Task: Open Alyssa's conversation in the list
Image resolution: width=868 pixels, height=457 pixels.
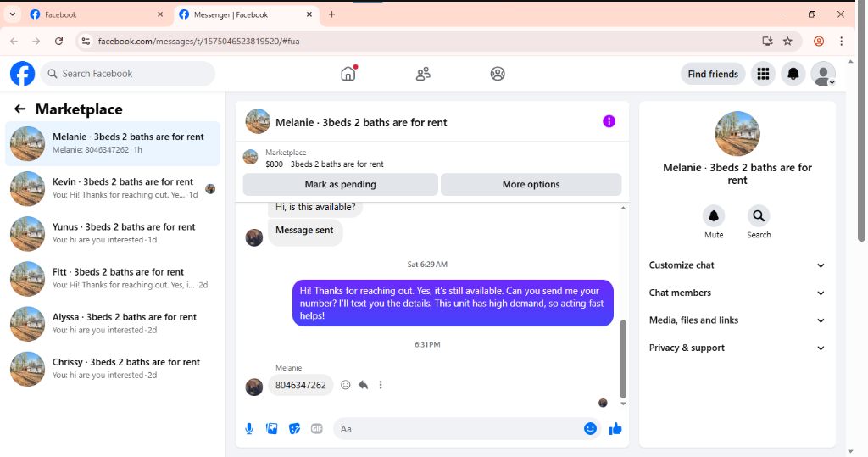Action: (x=113, y=324)
